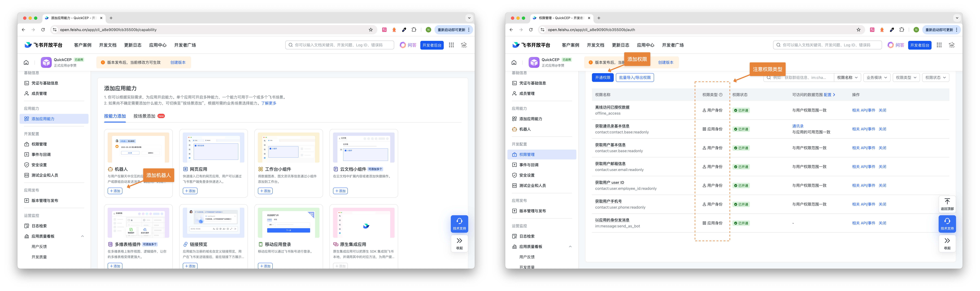
Task: Click 收起 collapse arrows in the 添加应用能力 window
Action: [459, 243]
